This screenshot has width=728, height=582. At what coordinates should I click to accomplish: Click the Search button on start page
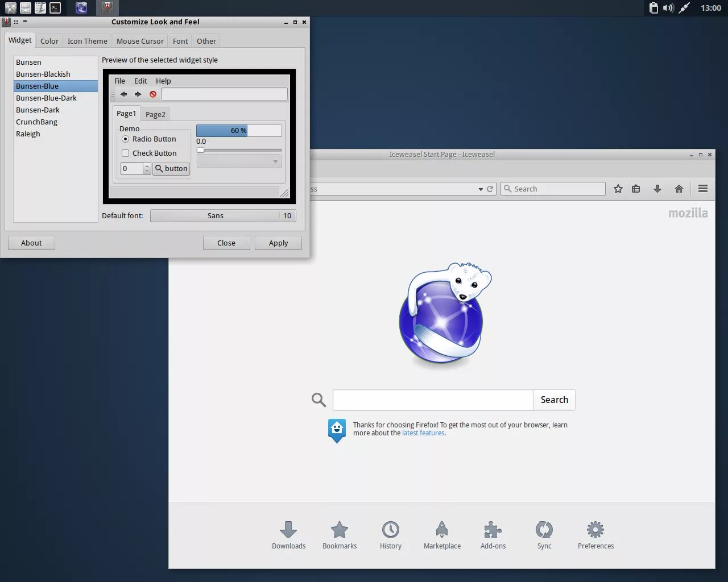click(555, 400)
